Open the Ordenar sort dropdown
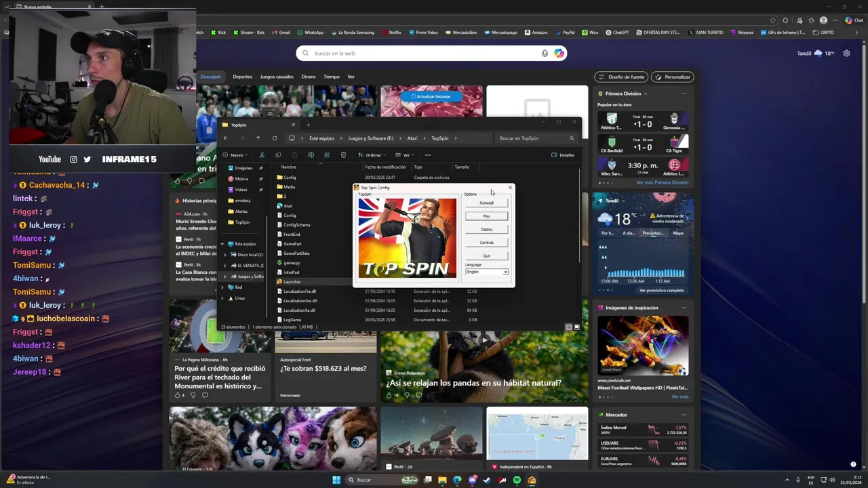868x488 pixels. pyautogui.click(x=372, y=155)
